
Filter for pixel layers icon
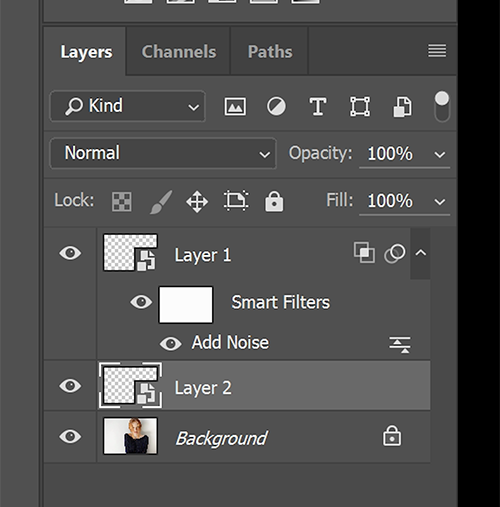235,107
